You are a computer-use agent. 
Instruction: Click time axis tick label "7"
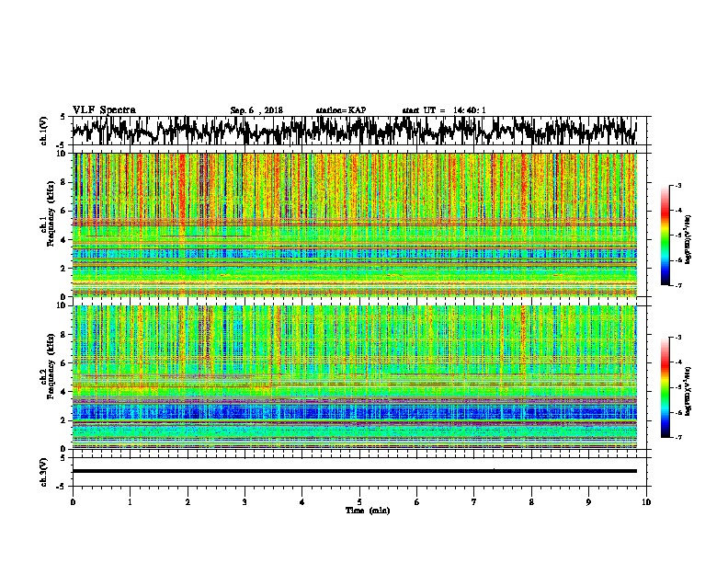(x=474, y=502)
